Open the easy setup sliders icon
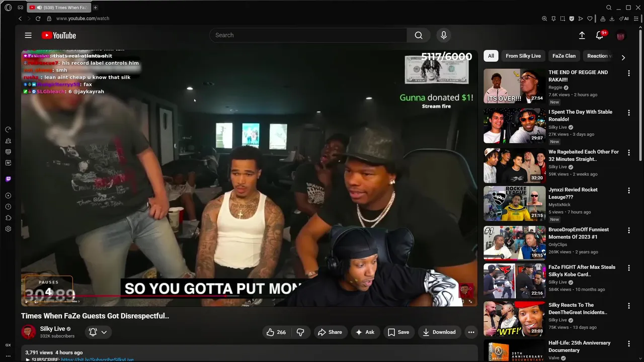This screenshot has width=644, height=362. pos(636,19)
